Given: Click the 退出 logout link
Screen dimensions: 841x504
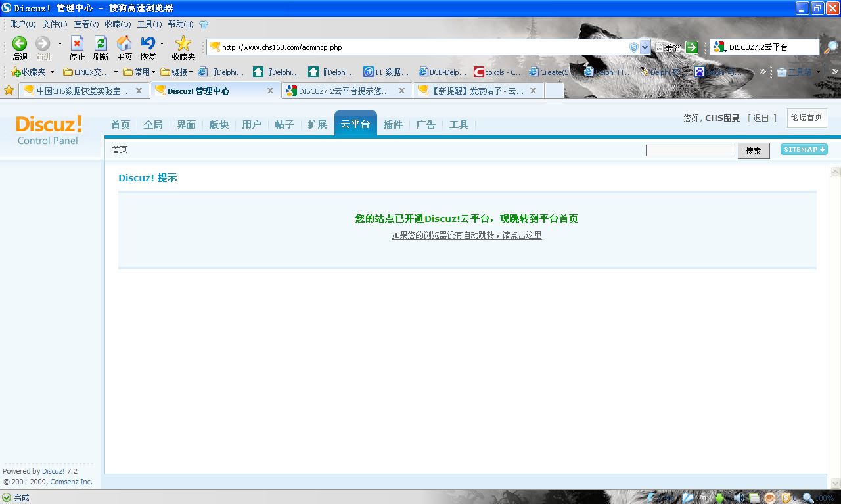Looking at the screenshot, I should pyautogui.click(x=761, y=118).
